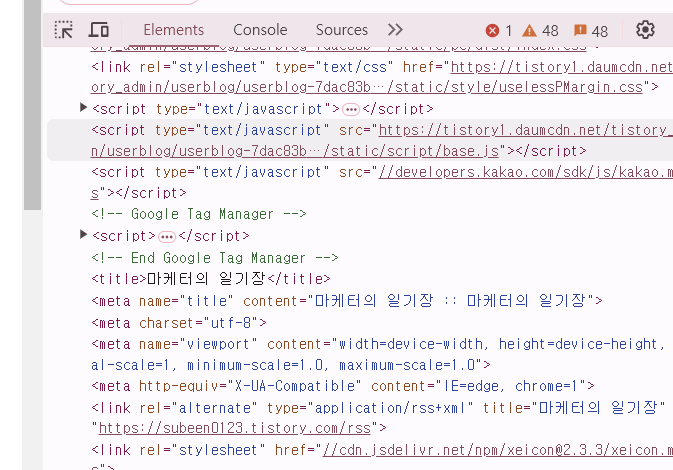The height and width of the screenshot is (470, 673).
Task: Expand the text/javascript inline script node
Action: [83, 107]
